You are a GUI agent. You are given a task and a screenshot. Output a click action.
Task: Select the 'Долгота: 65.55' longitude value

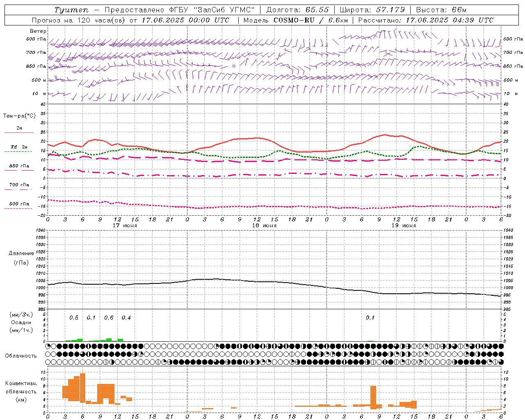click(x=297, y=10)
